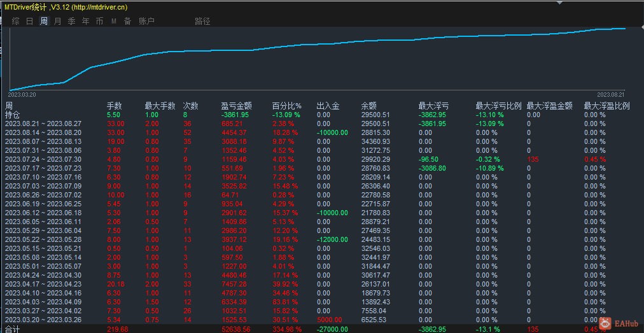Click the total profit value 52638.56
The image size is (644, 333).
coord(235,329)
